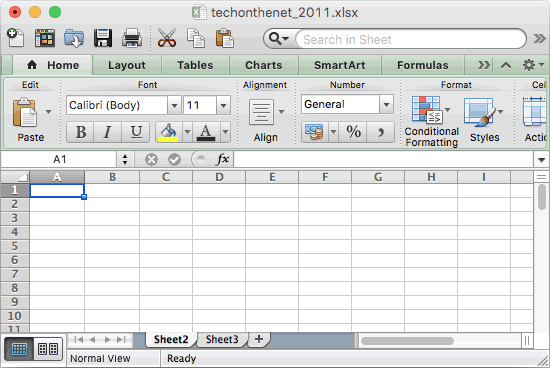This screenshot has width=550, height=368.
Task: Click the Search in Sheet field
Action: [x=410, y=39]
